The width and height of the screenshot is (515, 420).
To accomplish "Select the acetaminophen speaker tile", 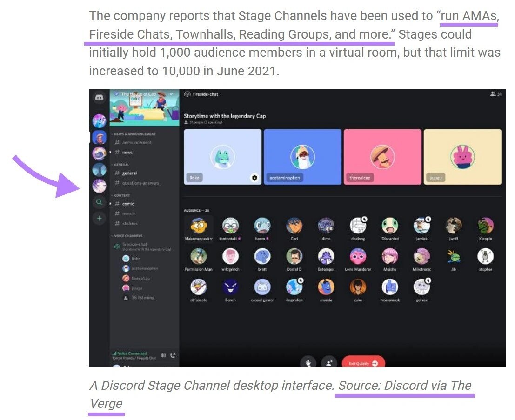I will [302, 157].
